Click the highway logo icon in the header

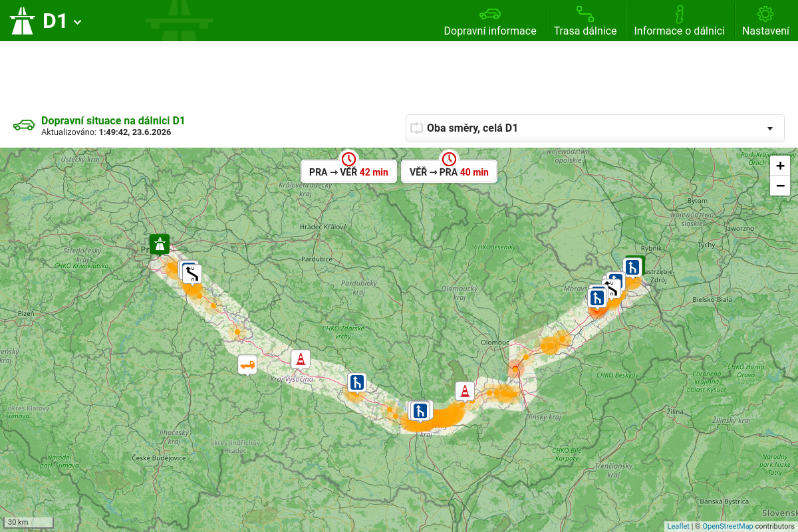pyautogui.click(x=22, y=21)
